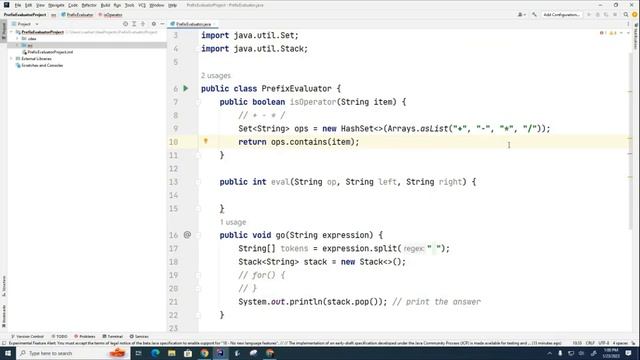
Task: Collapse PrefixEvaluatorProject root node
Action: [x=11, y=32]
